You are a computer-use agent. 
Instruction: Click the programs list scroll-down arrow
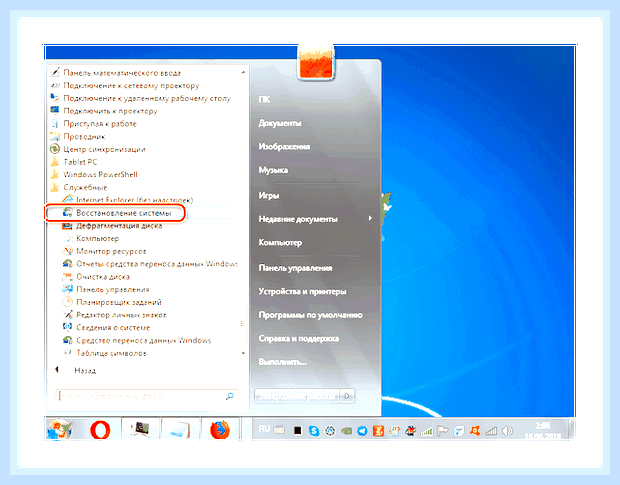click(x=243, y=353)
